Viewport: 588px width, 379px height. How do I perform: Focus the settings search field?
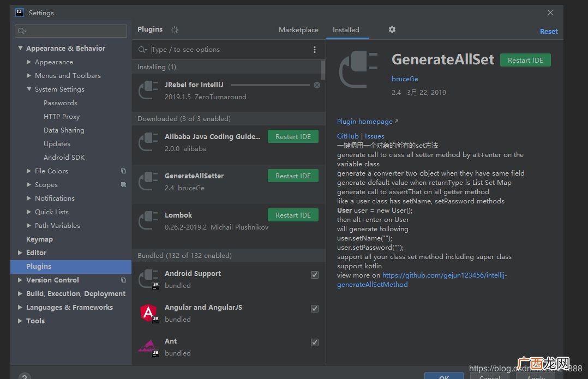(x=71, y=31)
